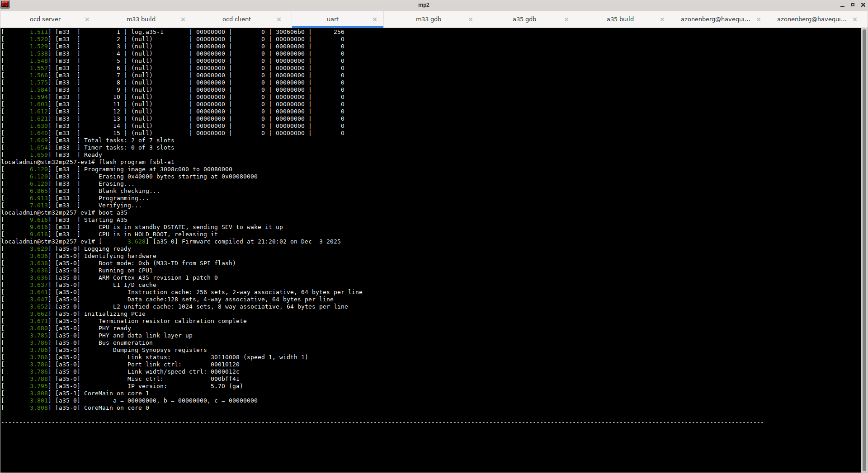Switch to the a35 build tab

coord(620,19)
